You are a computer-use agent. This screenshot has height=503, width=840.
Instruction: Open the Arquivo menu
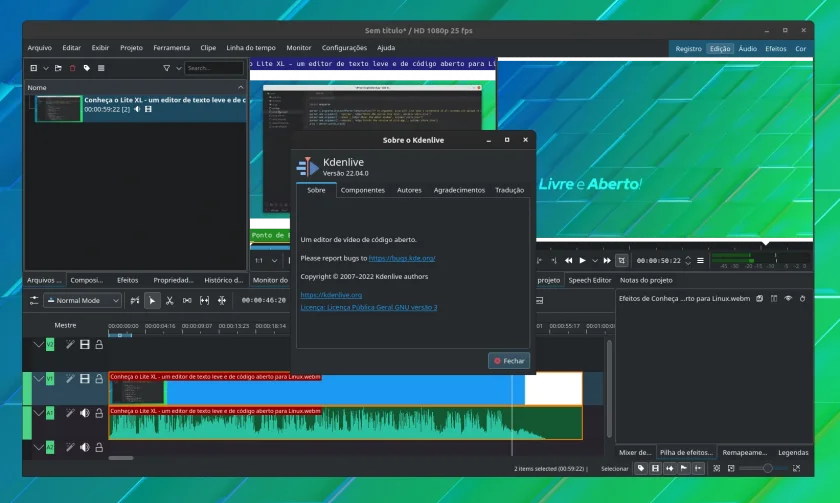(40, 48)
